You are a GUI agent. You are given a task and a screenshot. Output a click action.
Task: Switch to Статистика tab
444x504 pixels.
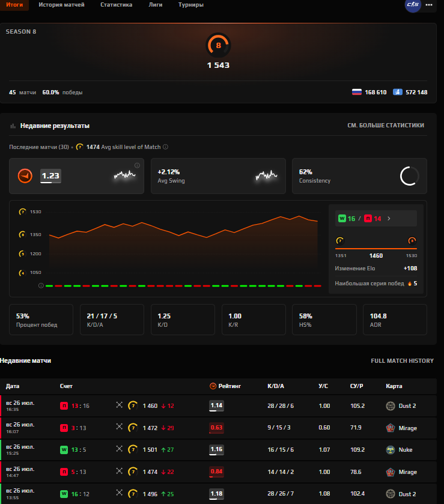[117, 5]
